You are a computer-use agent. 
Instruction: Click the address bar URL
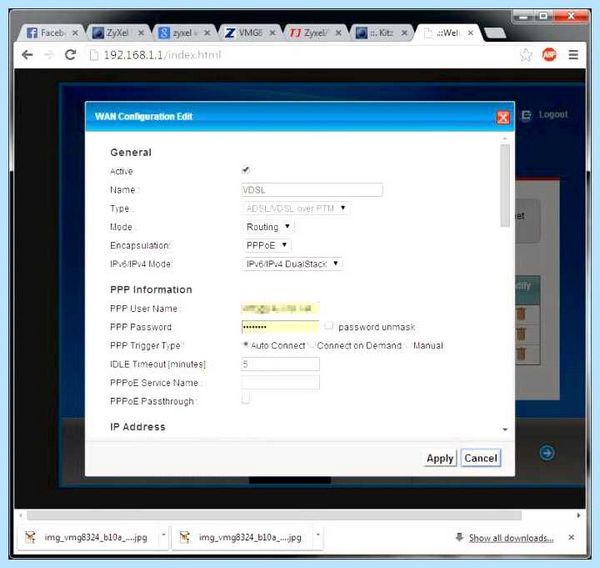point(162,55)
